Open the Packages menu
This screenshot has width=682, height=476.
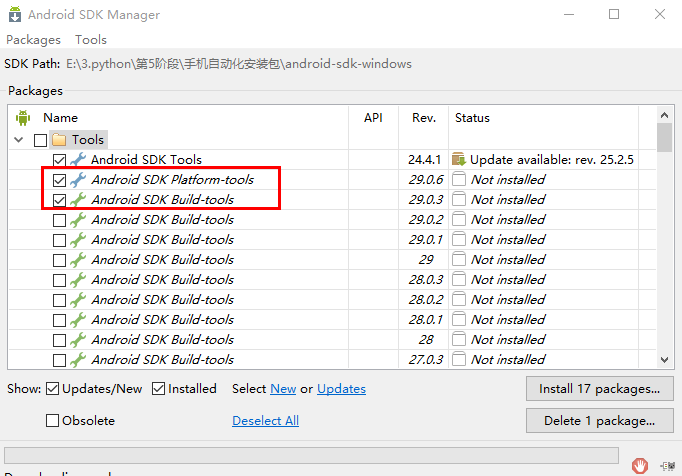point(33,40)
